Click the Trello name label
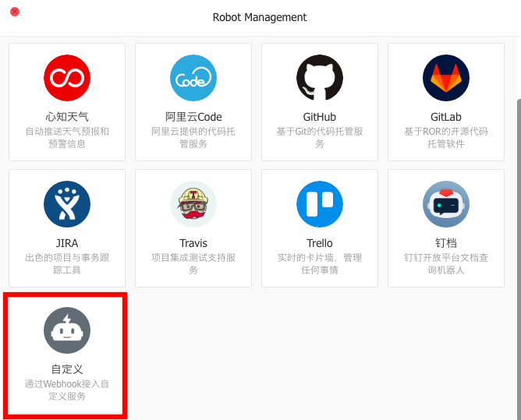Screen dimensions: 521x420 [320, 243]
